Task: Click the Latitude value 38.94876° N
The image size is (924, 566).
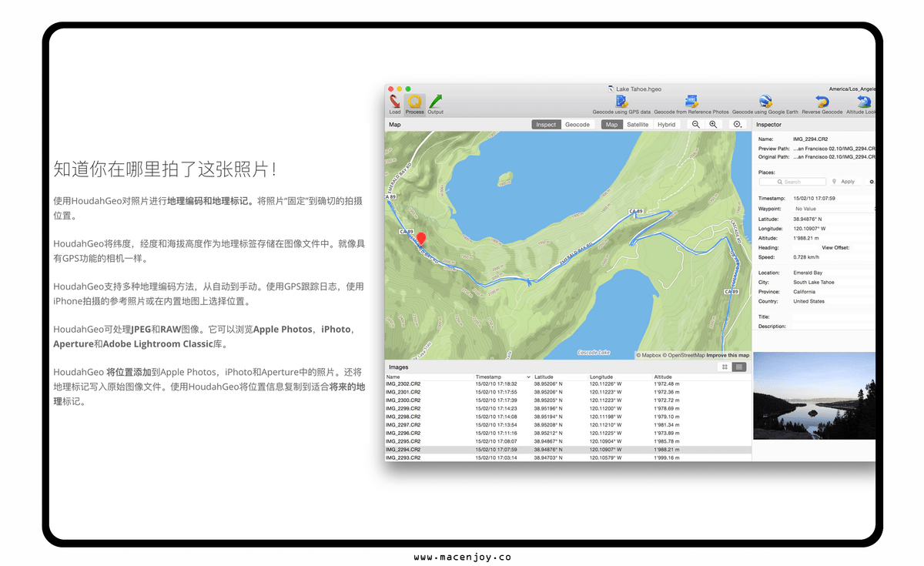Action: 808,219
